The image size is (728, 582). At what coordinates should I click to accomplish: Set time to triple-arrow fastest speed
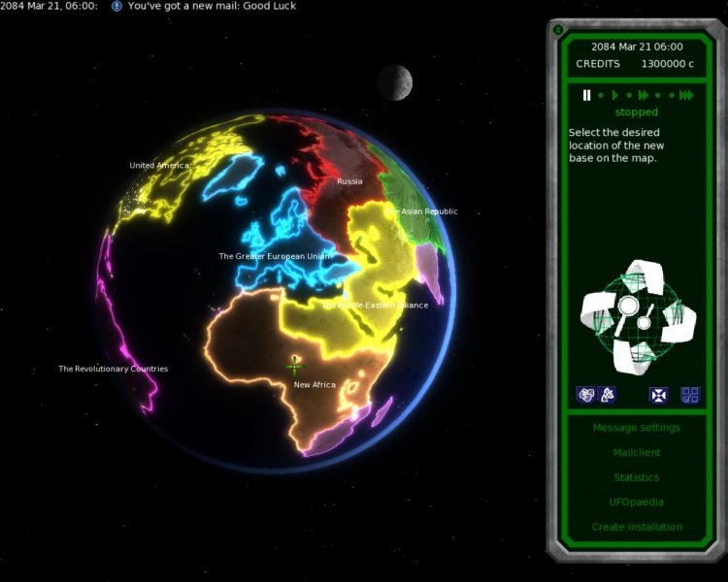point(685,95)
